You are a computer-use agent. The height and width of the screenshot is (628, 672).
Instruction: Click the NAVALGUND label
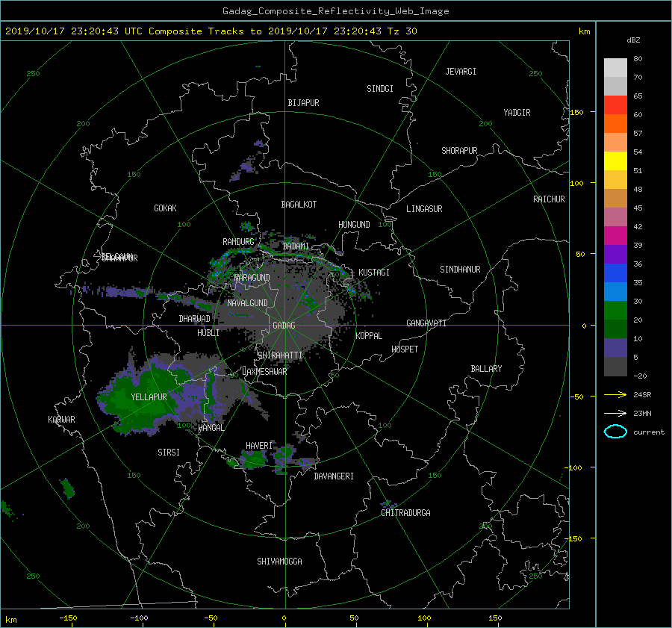(x=247, y=303)
